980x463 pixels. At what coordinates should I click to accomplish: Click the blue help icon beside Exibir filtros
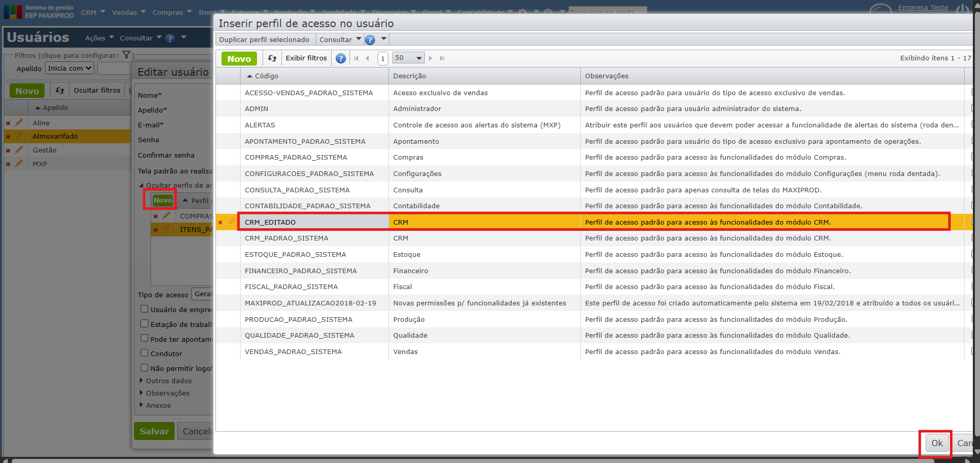point(341,58)
